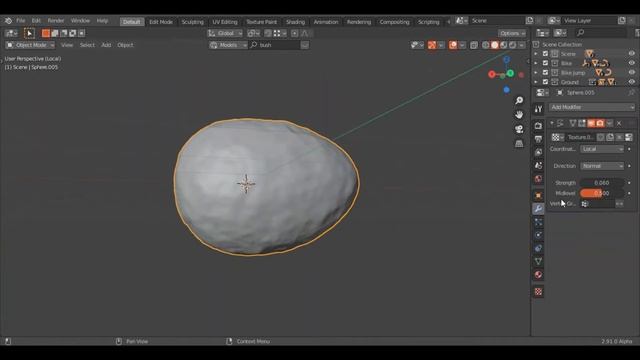Toggle Scene collection checkbox in outliner
This screenshot has width=640, height=360.
tap(545, 54)
